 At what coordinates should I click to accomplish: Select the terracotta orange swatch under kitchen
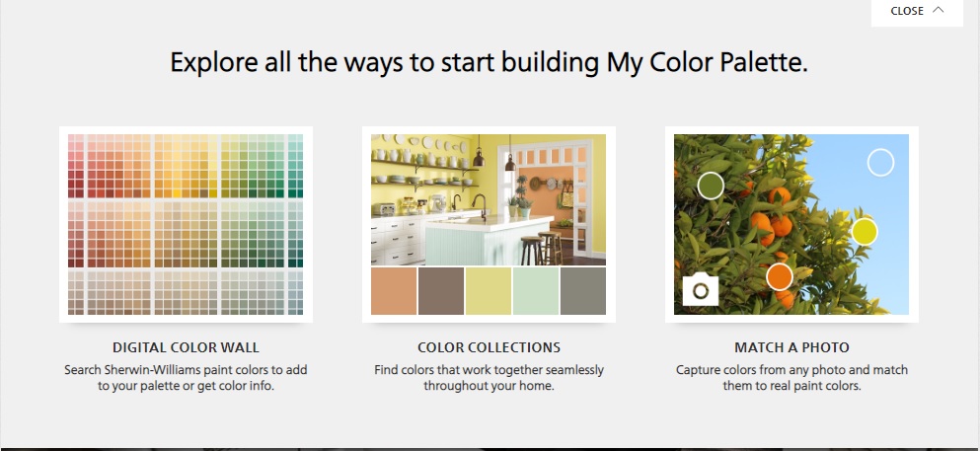(x=394, y=291)
